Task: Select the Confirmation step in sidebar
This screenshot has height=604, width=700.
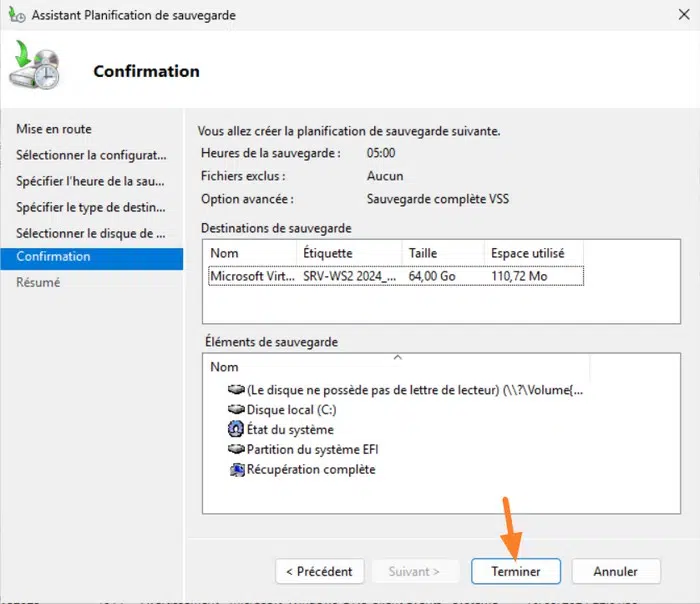Action: coord(54,256)
